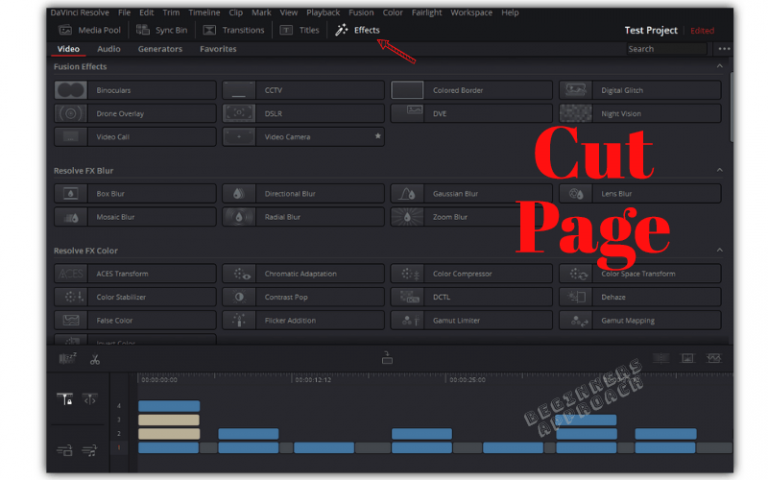This screenshot has width=768, height=480.
Task: Open the DaVinci Resolve menu
Action: click(80, 13)
